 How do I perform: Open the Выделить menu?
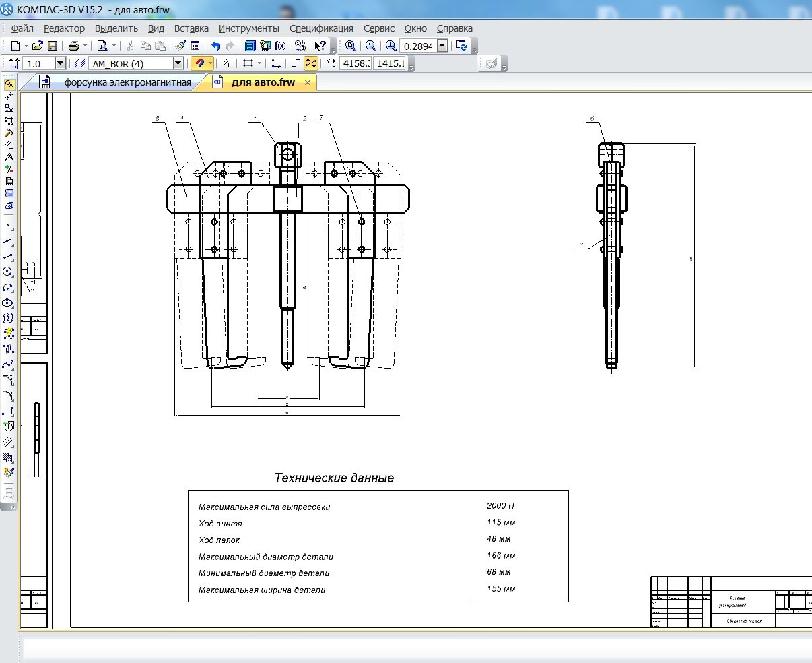coord(116,28)
